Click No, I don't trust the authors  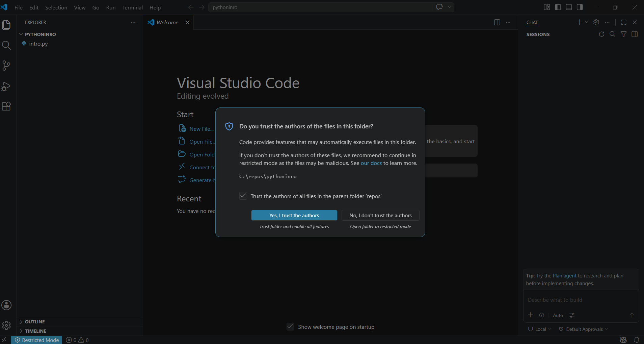(x=380, y=215)
